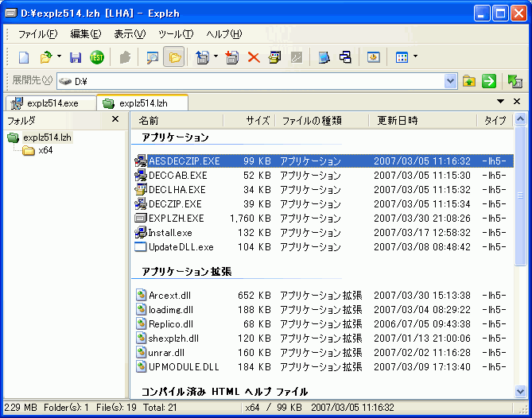This screenshot has width=532, height=418.
Task: Click the New archive blank page icon
Action: pyautogui.click(x=24, y=57)
